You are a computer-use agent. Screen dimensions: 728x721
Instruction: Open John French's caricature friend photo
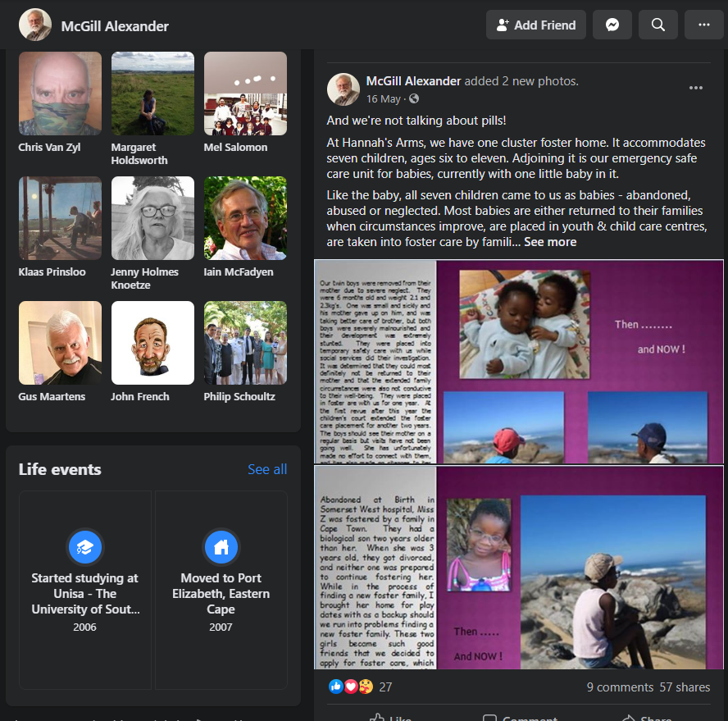(152, 343)
